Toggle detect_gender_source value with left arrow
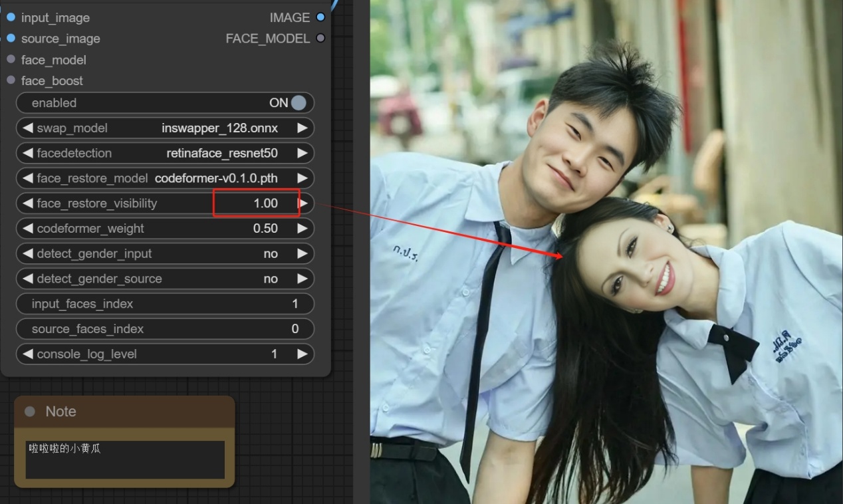 pyautogui.click(x=27, y=279)
